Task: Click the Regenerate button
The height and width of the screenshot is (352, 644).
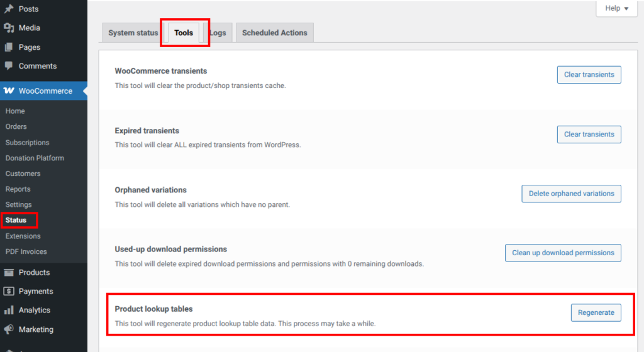Action: [x=596, y=312]
